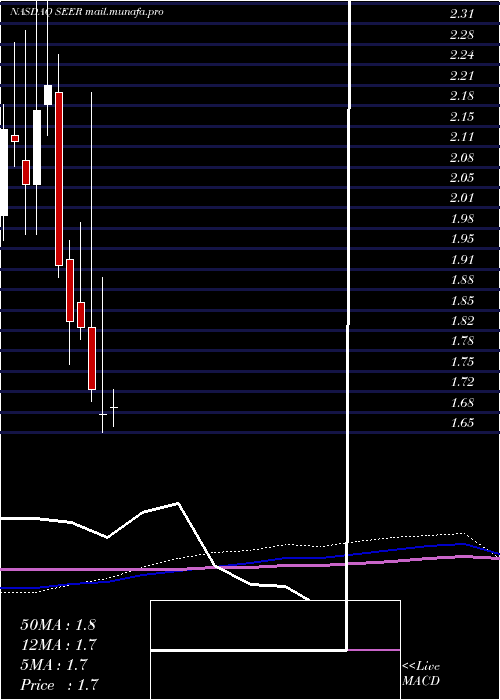This screenshot has width=500, height=700.
Task: Click the 1.78 price axis label
Action: (x=462, y=342)
